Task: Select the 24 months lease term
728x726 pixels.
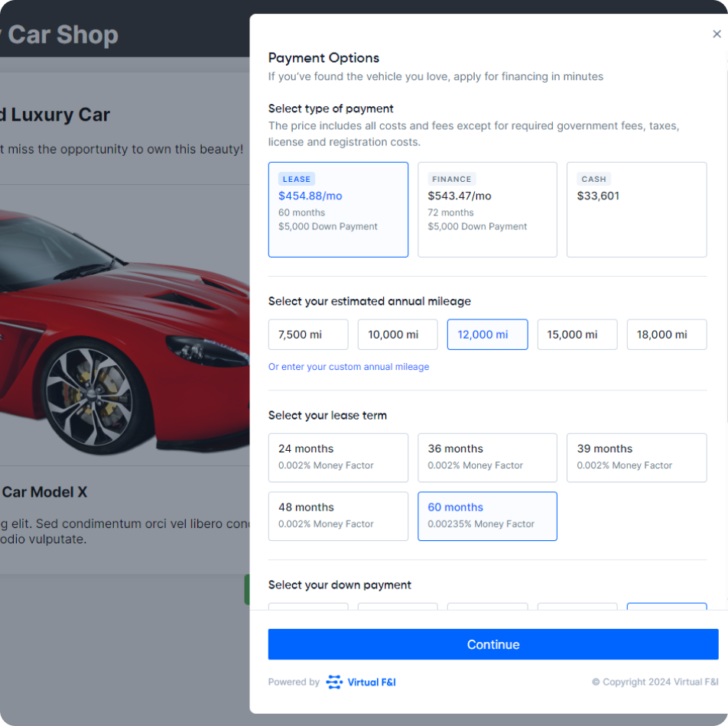Action: (338, 457)
